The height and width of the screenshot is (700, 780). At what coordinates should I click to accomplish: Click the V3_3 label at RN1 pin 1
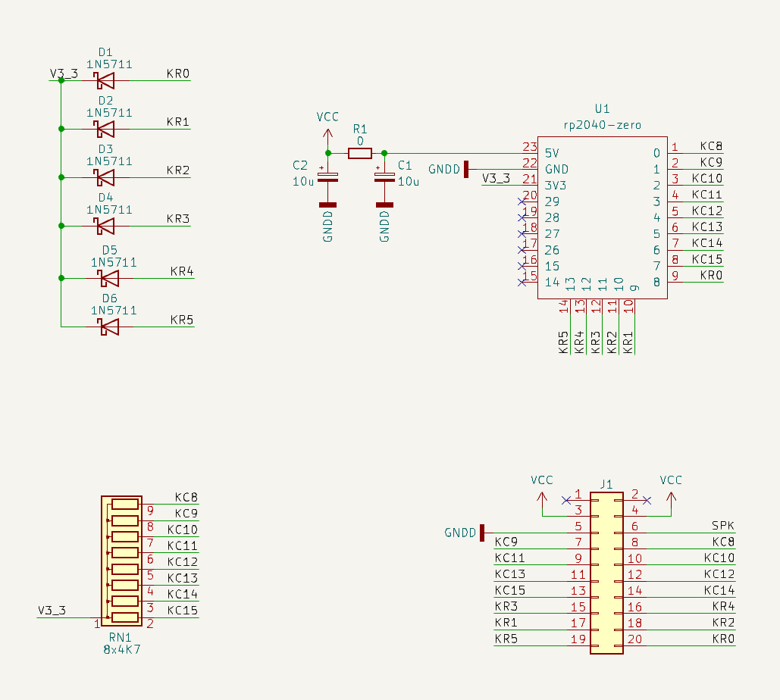click(x=52, y=611)
